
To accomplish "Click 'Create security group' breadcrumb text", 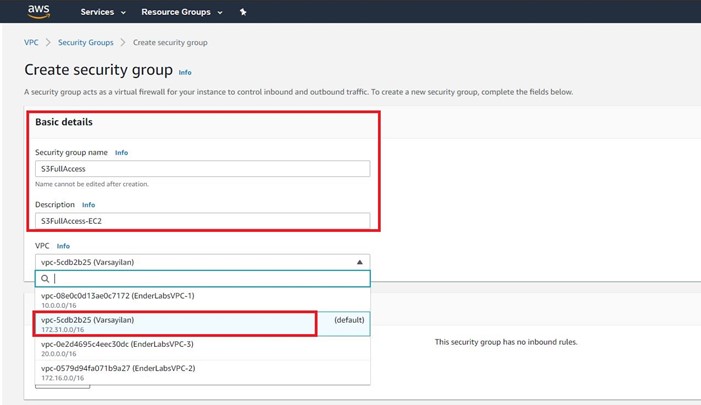I will [x=170, y=42].
